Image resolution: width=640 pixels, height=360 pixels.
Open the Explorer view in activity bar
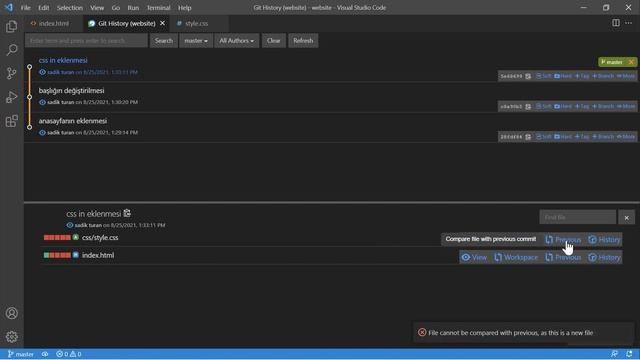pyautogui.click(x=11, y=27)
